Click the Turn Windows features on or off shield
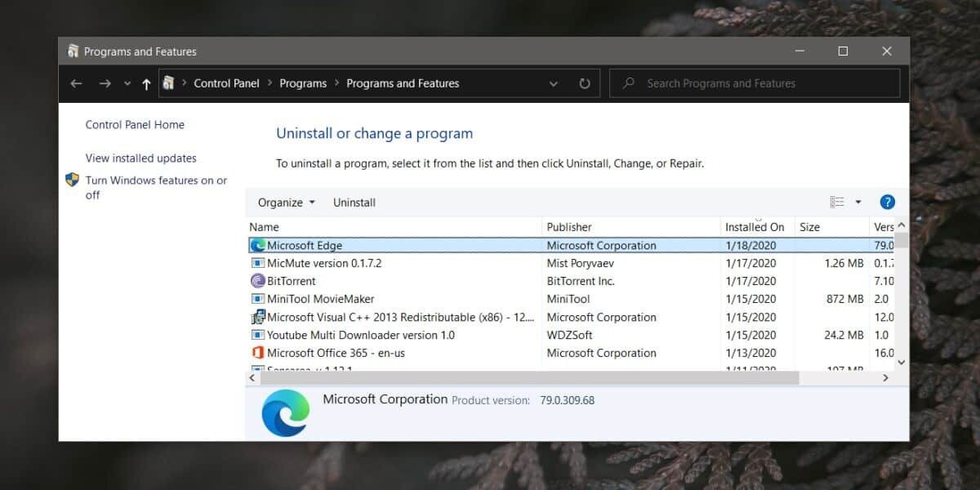 click(x=73, y=180)
